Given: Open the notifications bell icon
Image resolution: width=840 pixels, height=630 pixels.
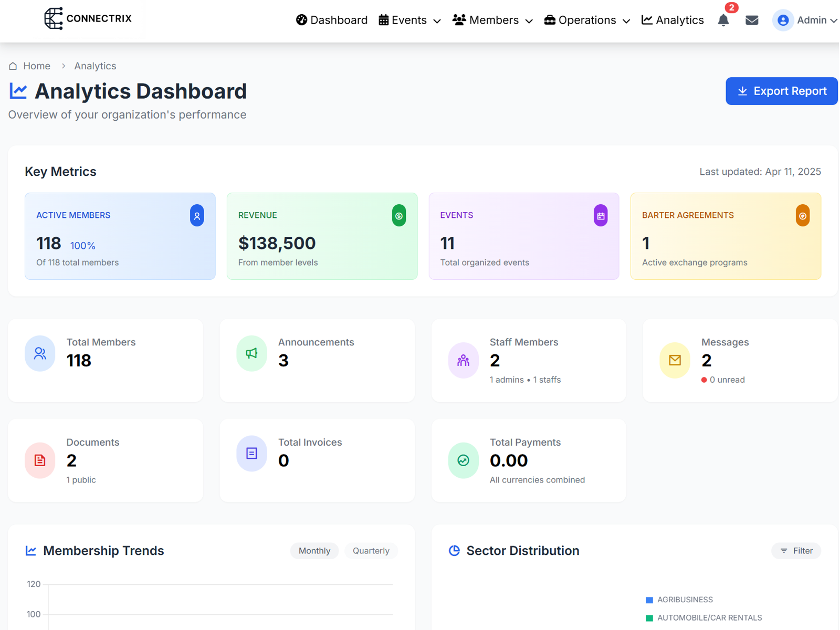Looking at the screenshot, I should (x=723, y=20).
